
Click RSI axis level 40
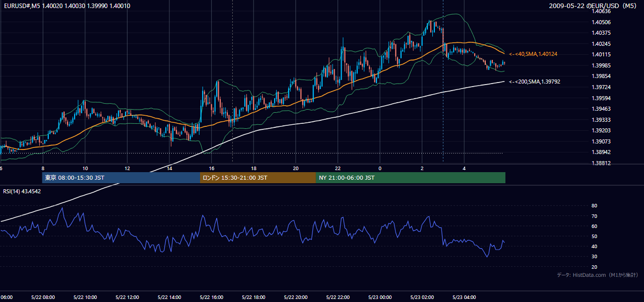[594, 246]
